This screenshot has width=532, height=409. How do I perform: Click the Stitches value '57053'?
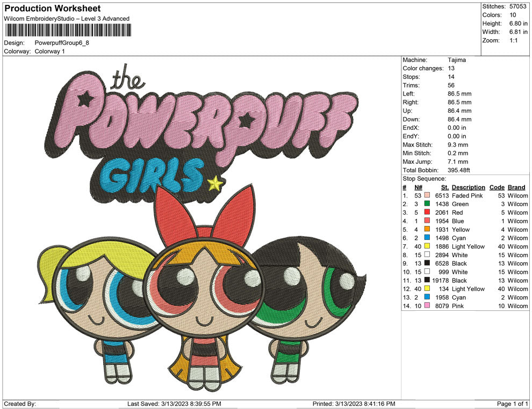[x=517, y=6]
